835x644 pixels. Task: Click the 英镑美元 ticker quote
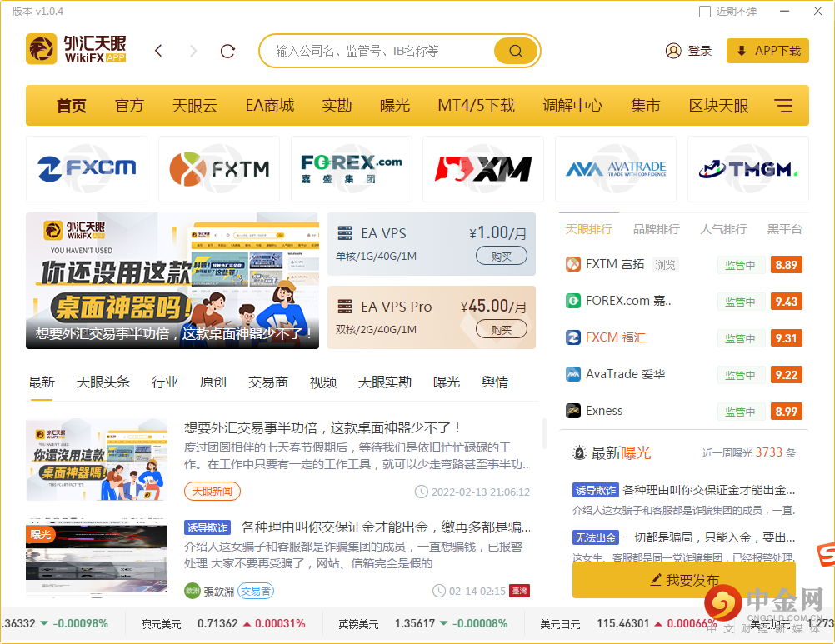[422, 623]
